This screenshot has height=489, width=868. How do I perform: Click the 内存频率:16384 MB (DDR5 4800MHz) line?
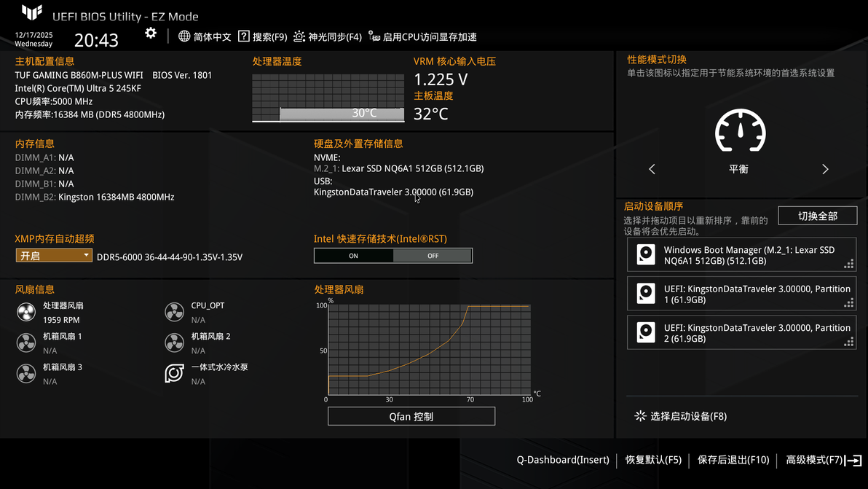click(90, 115)
